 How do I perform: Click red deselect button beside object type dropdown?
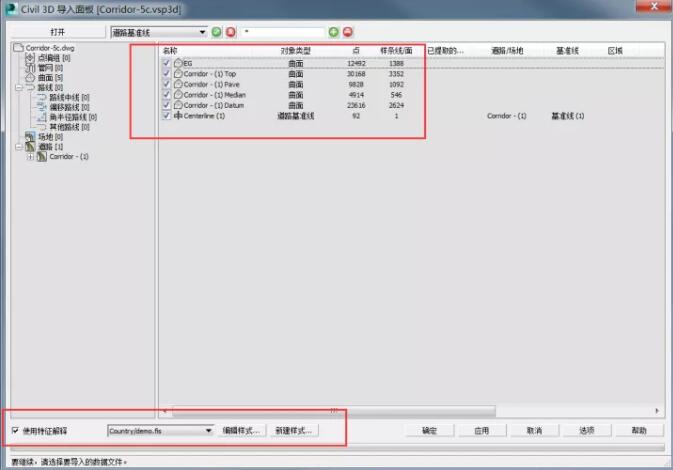231,32
